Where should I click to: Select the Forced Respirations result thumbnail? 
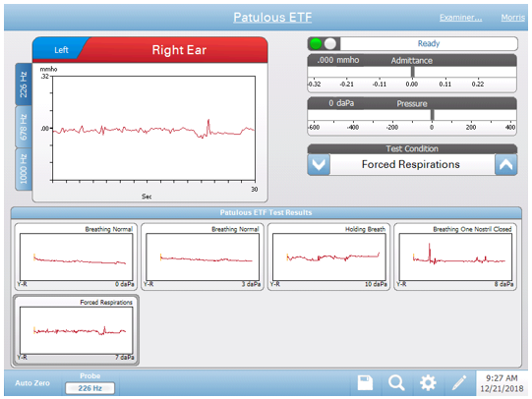[x=76, y=330]
